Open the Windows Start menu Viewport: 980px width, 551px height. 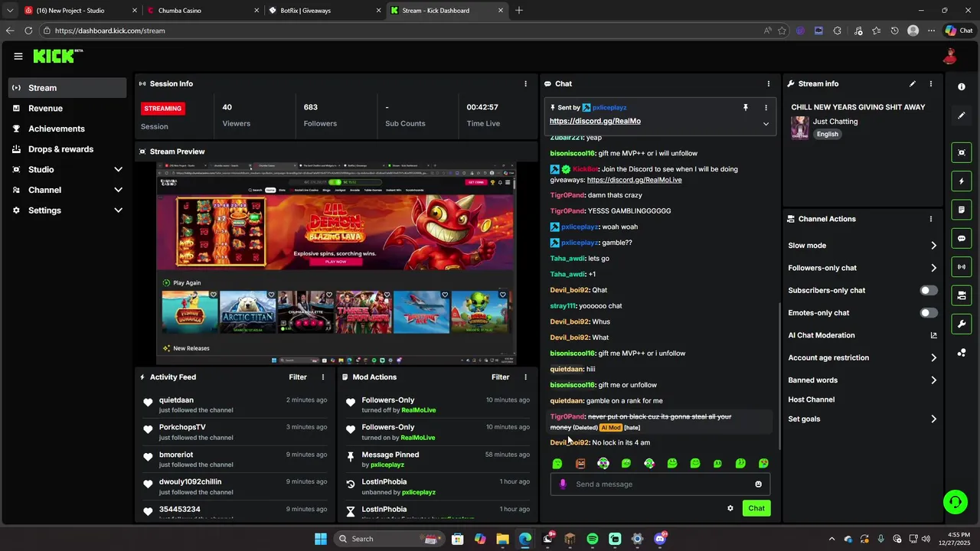click(x=321, y=539)
